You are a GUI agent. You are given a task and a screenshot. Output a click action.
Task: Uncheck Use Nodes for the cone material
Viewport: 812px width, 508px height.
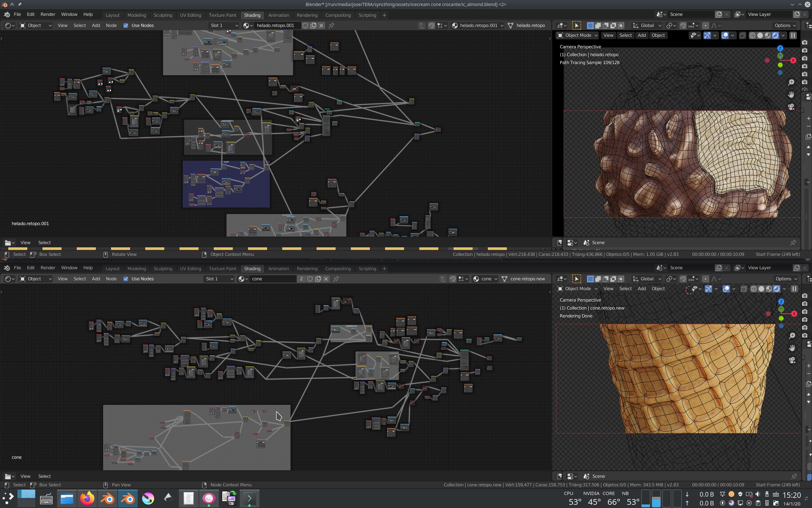(126, 279)
